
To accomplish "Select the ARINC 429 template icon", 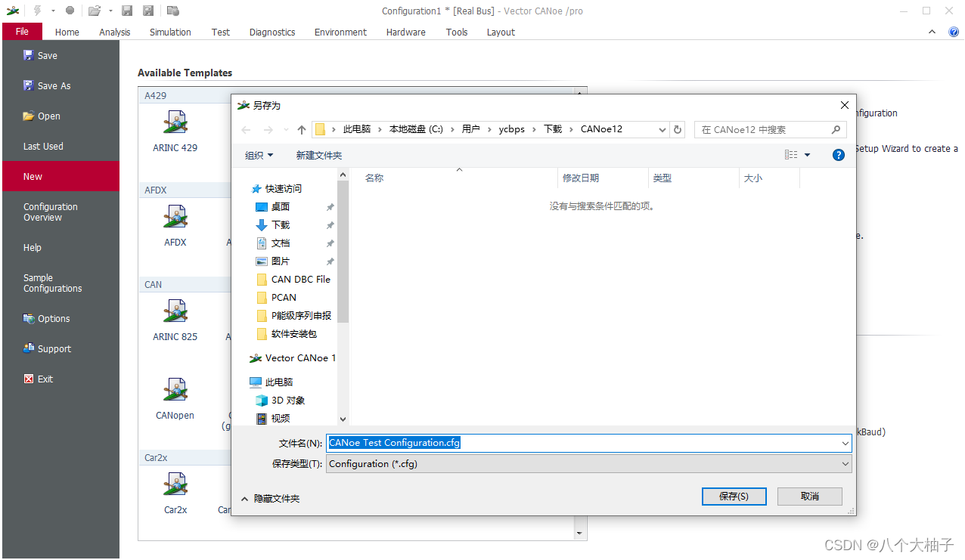I will pyautogui.click(x=175, y=122).
